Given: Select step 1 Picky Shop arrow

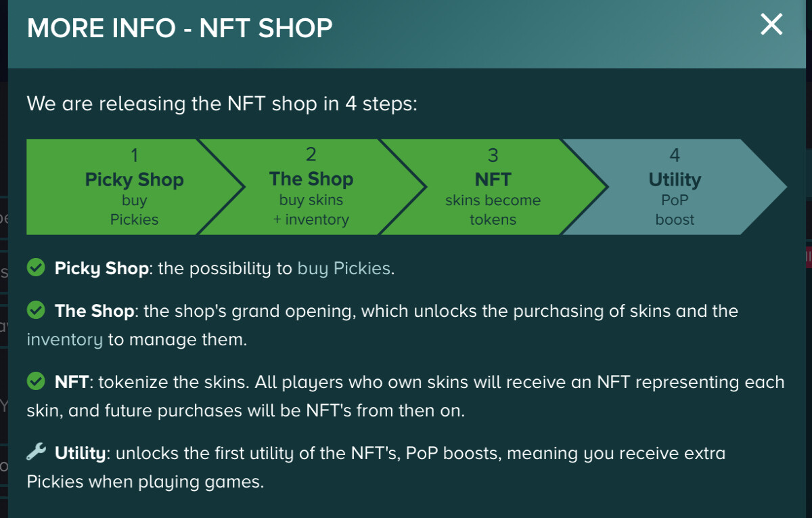Looking at the screenshot, I should (x=135, y=187).
